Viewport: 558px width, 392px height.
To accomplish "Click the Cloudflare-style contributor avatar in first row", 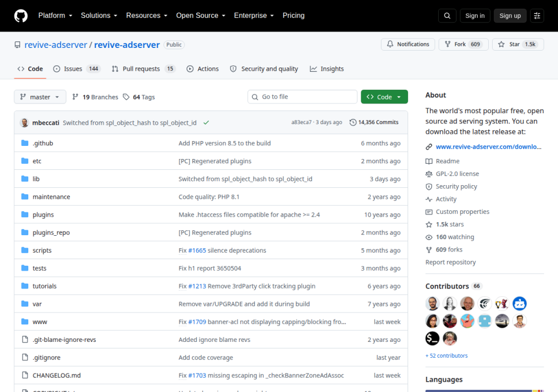I will point(484,303).
